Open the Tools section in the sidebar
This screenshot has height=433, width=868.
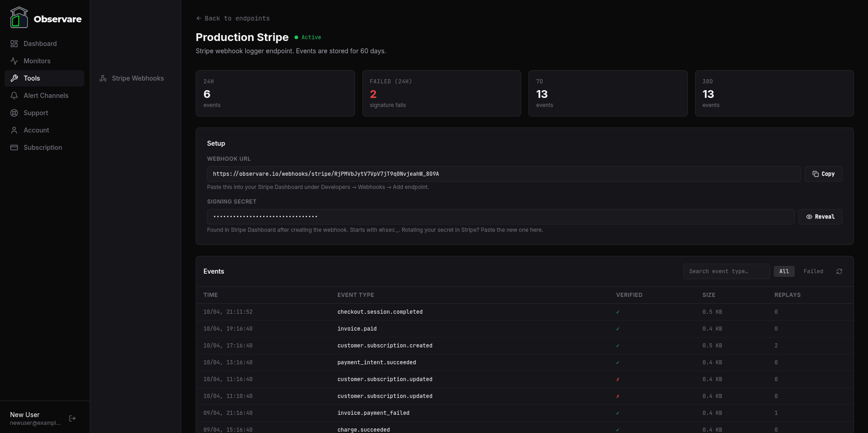31,78
